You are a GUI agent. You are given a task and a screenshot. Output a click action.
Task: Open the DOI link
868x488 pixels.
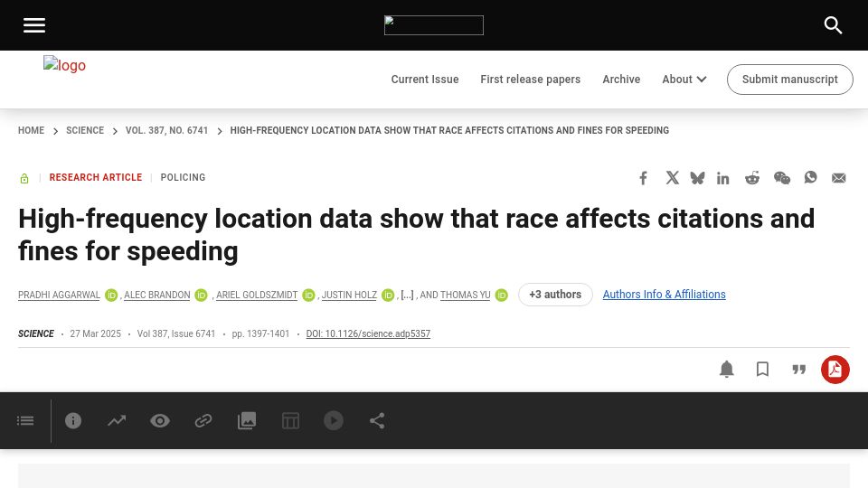[x=368, y=333]
